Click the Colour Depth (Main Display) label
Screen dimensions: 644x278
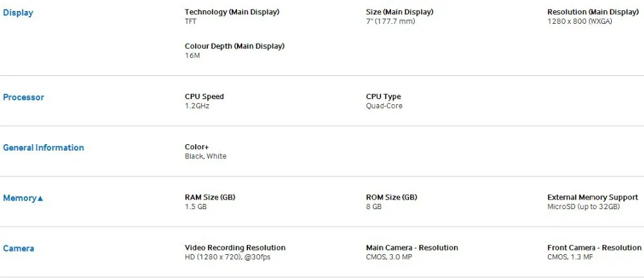tap(234, 46)
